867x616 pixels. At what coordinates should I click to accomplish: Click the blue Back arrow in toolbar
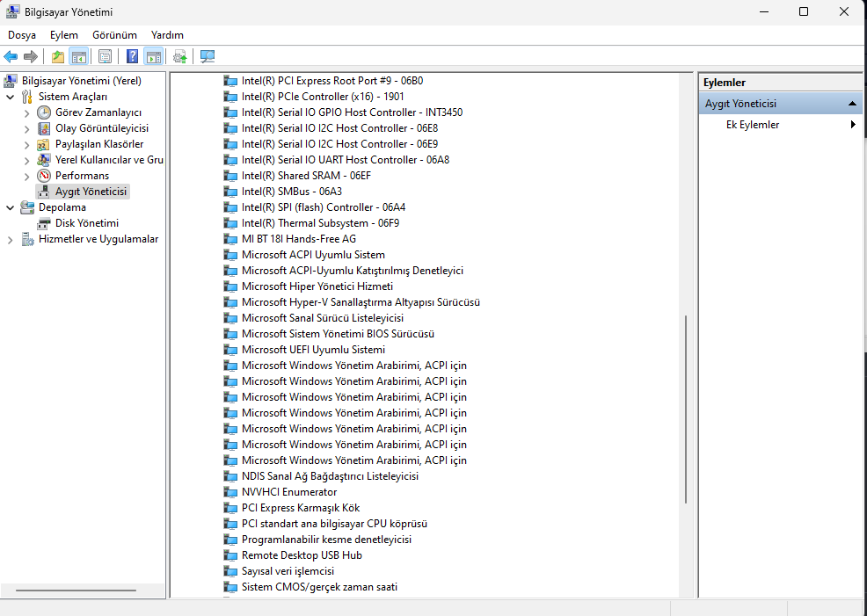[11, 56]
